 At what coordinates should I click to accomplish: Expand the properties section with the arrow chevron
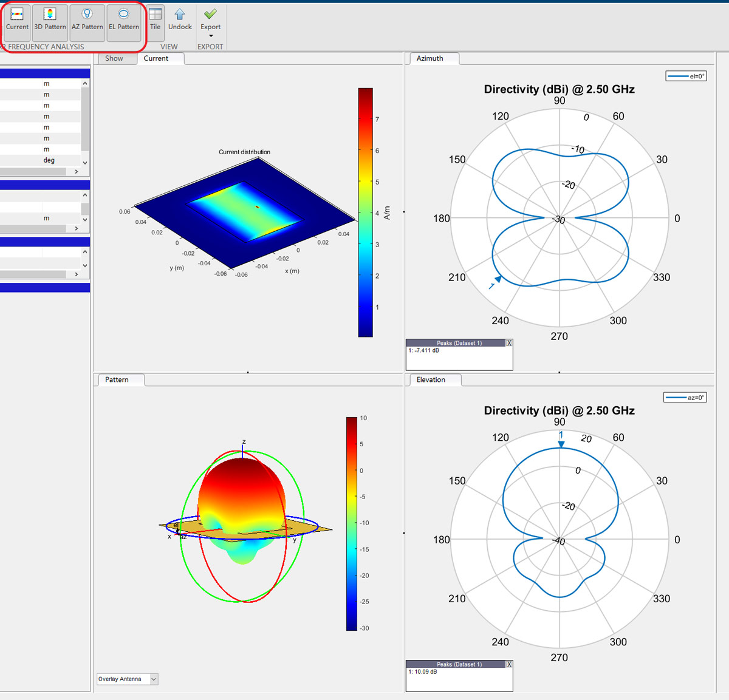[x=77, y=172]
